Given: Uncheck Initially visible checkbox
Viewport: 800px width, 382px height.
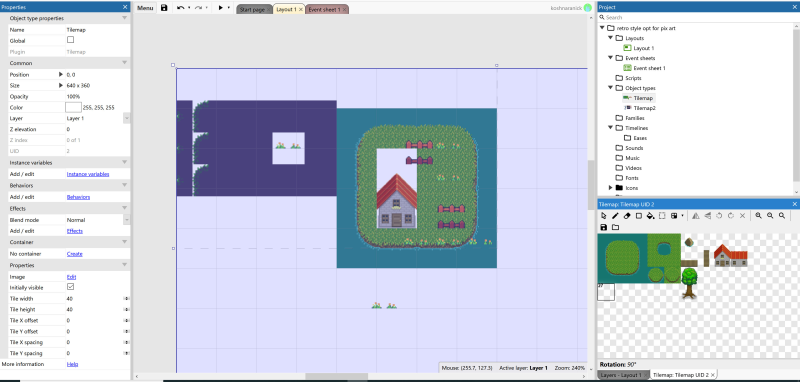Looking at the screenshot, I should click(x=71, y=287).
